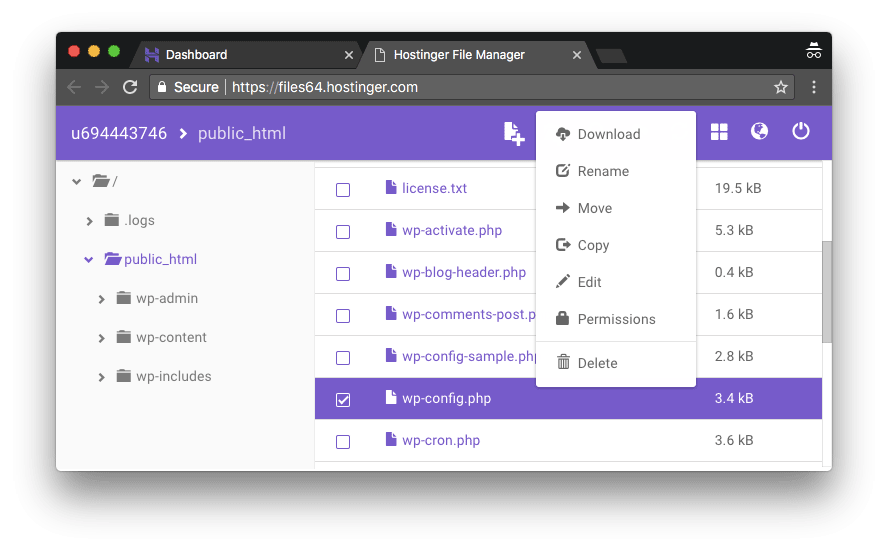This screenshot has width=888, height=551.
Task: Check the wp-config-sample.php checkbox
Action: click(343, 357)
